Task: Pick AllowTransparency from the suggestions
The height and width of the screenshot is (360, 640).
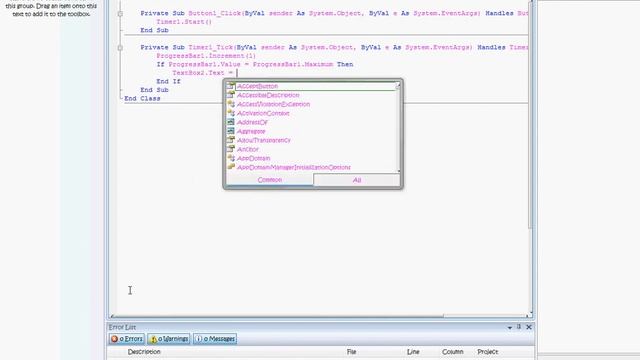Action: (x=264, y=140)
